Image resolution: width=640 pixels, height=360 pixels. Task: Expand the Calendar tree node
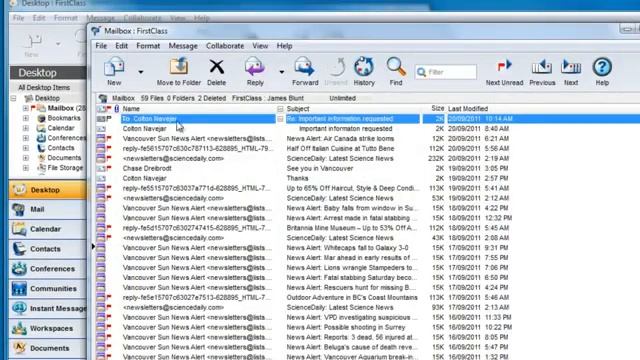tap(26, 128)
